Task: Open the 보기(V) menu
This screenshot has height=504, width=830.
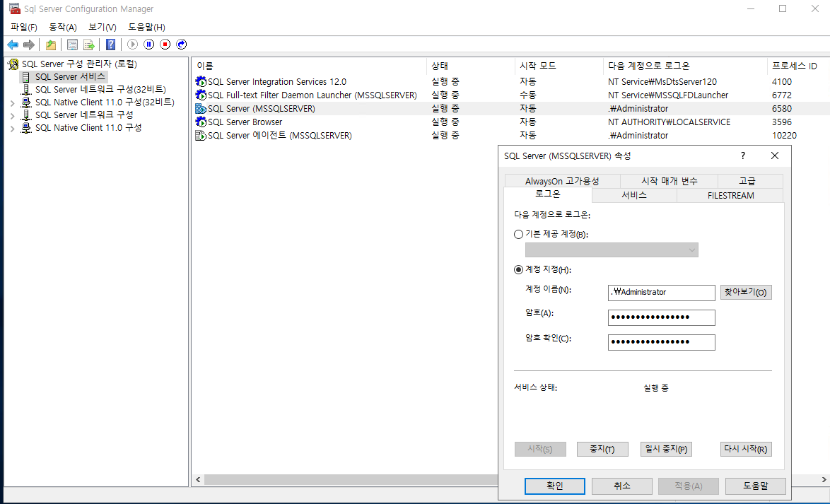Action: (x=103, y=27)
